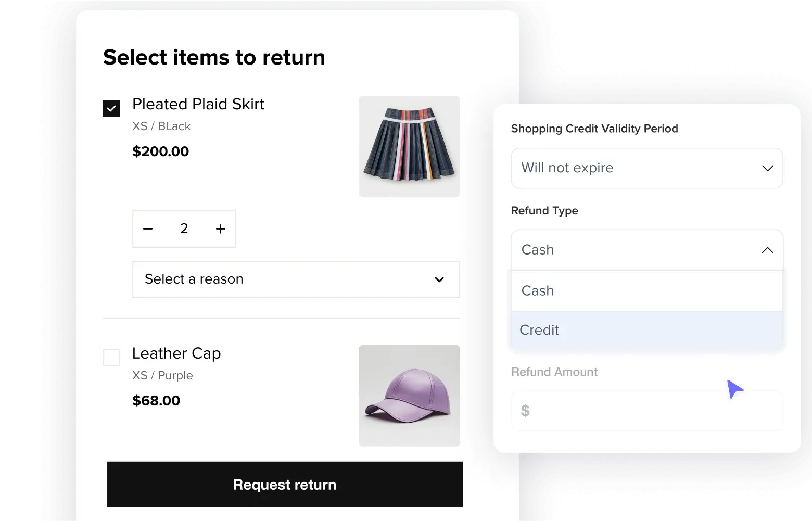Click inside the Refund Amount input field
The image size is (812, 521).
click(x=646, y=411)
